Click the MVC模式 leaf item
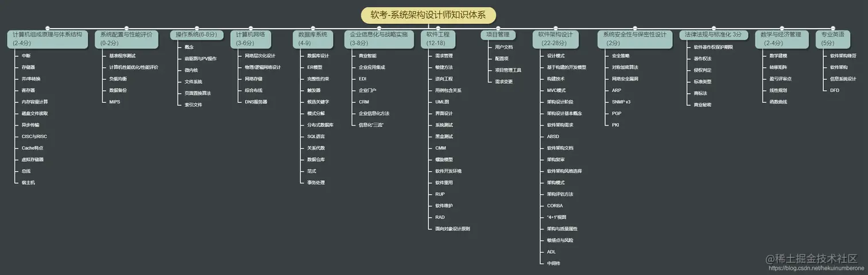 [556, 90]
